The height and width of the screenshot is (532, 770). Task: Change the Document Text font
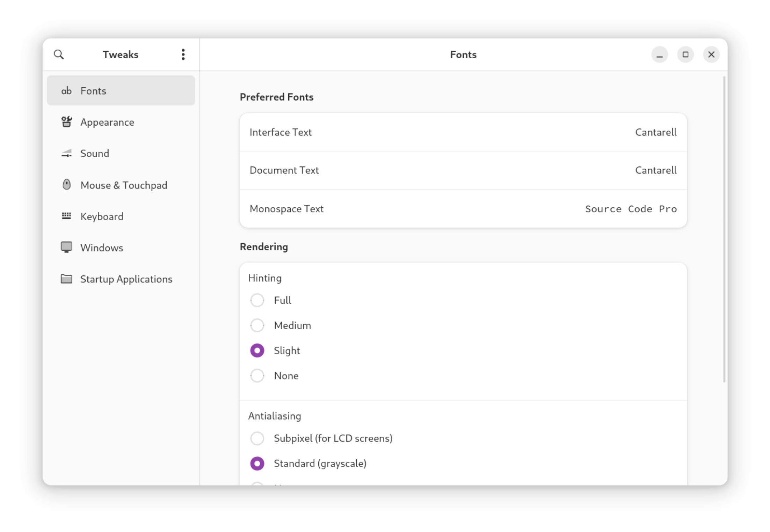tap(463, 170)
